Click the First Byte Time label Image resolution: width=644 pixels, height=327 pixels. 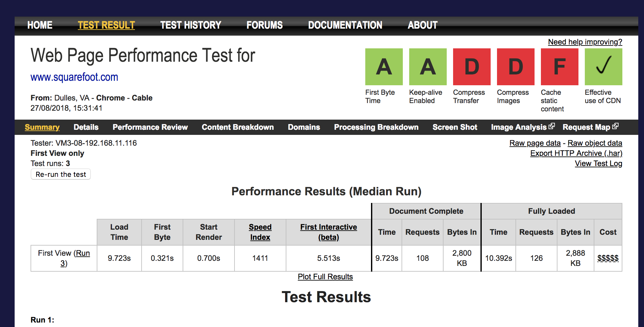click(x=380, y=96)
